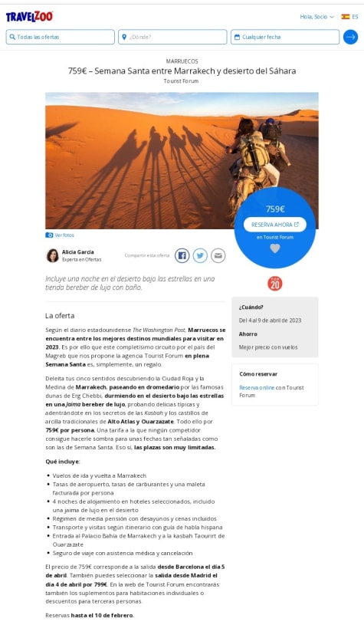
Task: Share the offer by email
Action: point(218,255)
